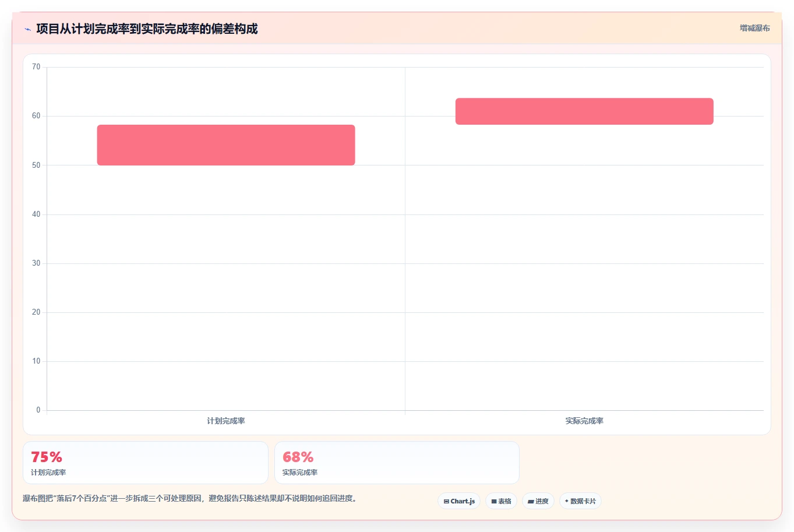794x532 pixels.
Task: Click the y-axis value 40
Action: click(36, 214)
